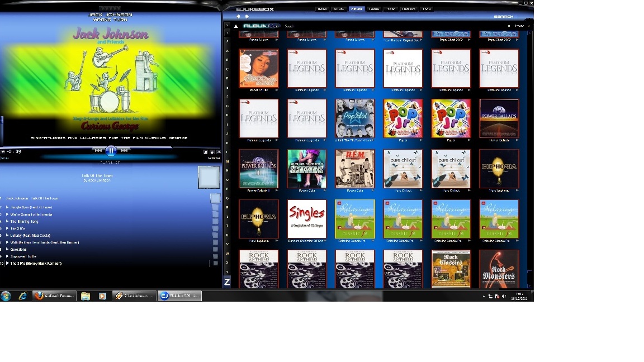Image resolution: width=644 pixels, height=362 pixels.
Task: Pause playback with the round pause button
Action: click(111, 151)
